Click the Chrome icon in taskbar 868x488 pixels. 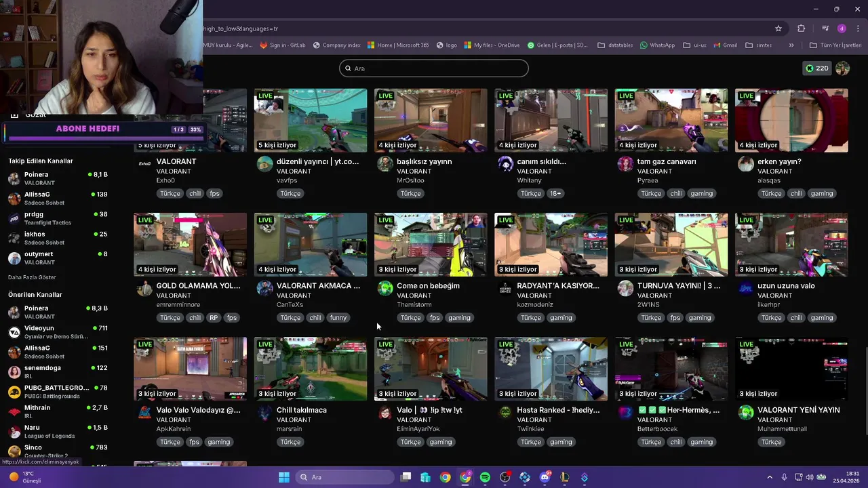point(445,477)
